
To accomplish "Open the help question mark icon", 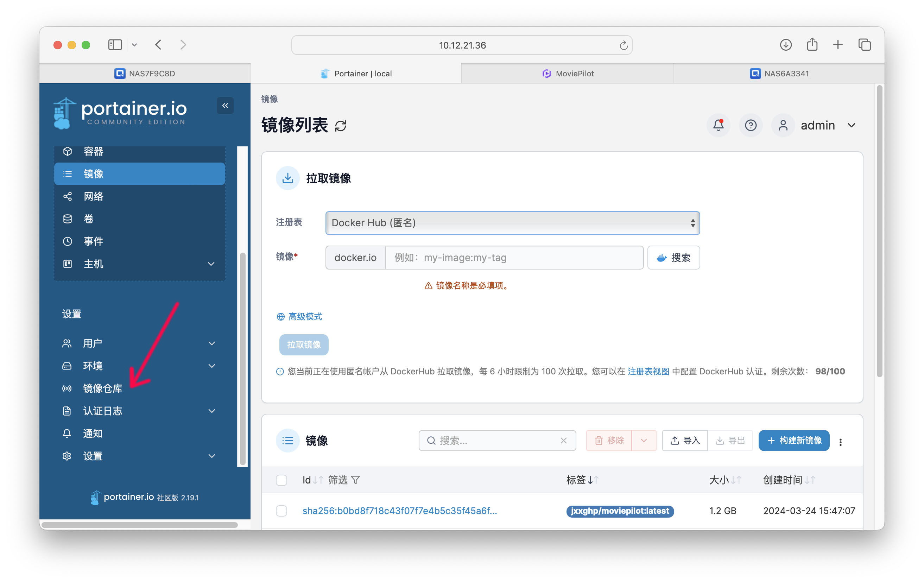I will [751, 125].
